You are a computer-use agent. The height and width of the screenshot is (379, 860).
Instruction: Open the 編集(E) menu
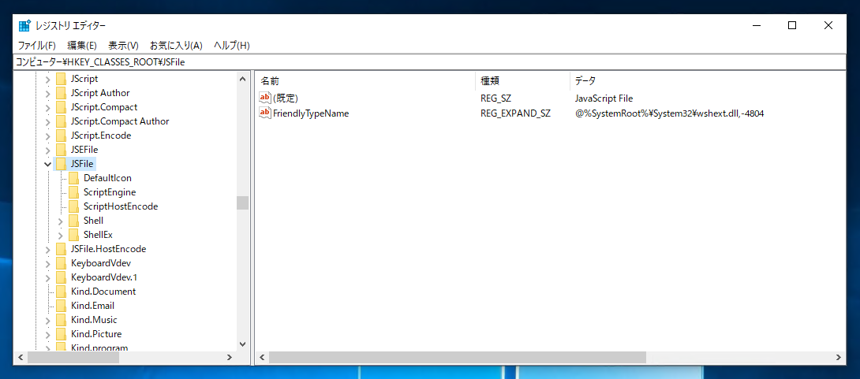(x=82, y=46)
